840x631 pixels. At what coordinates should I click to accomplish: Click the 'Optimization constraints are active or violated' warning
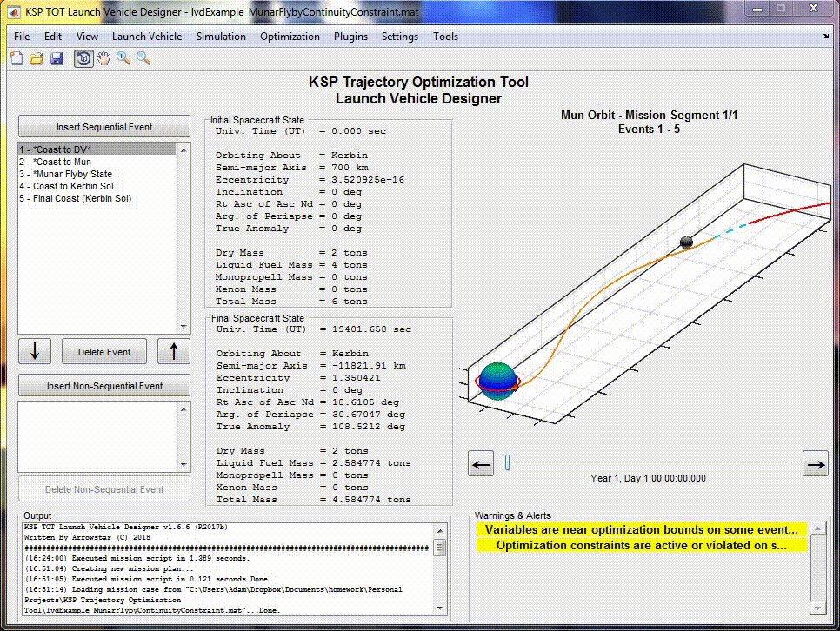[641, 545]
